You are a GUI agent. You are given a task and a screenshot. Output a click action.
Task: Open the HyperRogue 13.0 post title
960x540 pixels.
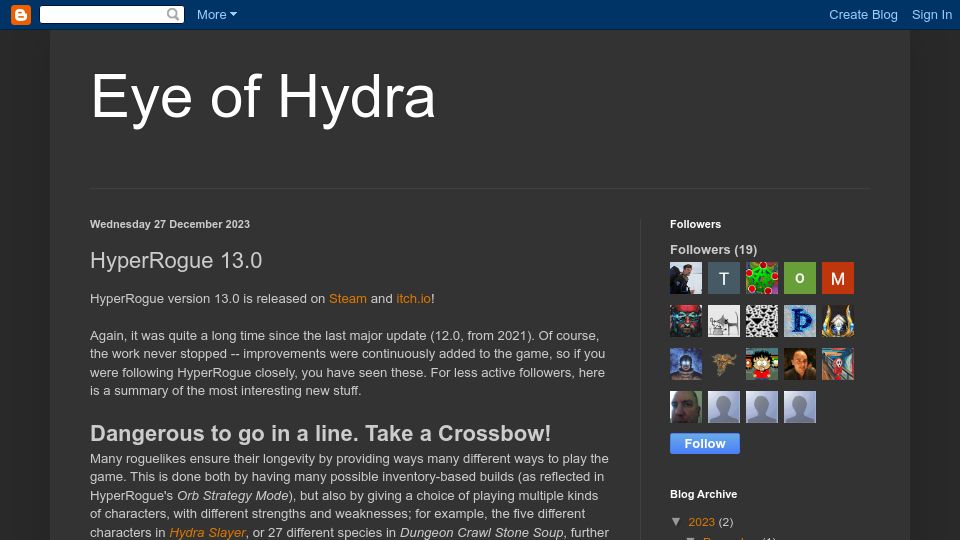[176, 260]
